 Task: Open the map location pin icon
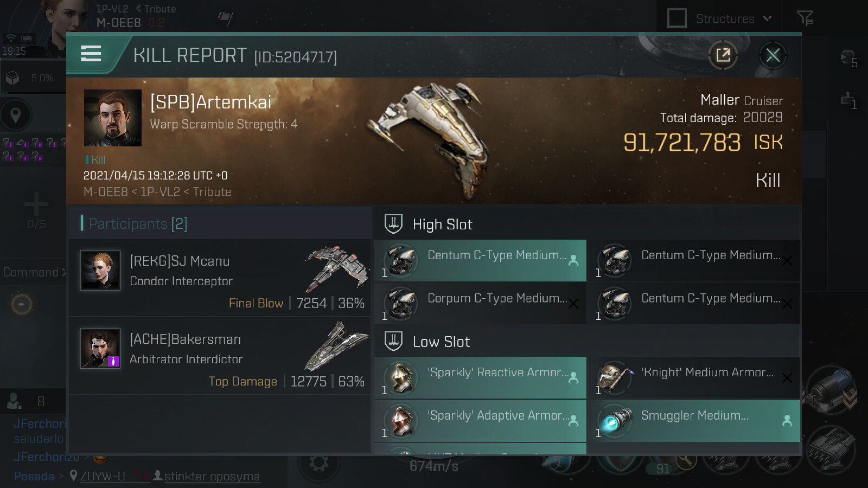point(16,115)
